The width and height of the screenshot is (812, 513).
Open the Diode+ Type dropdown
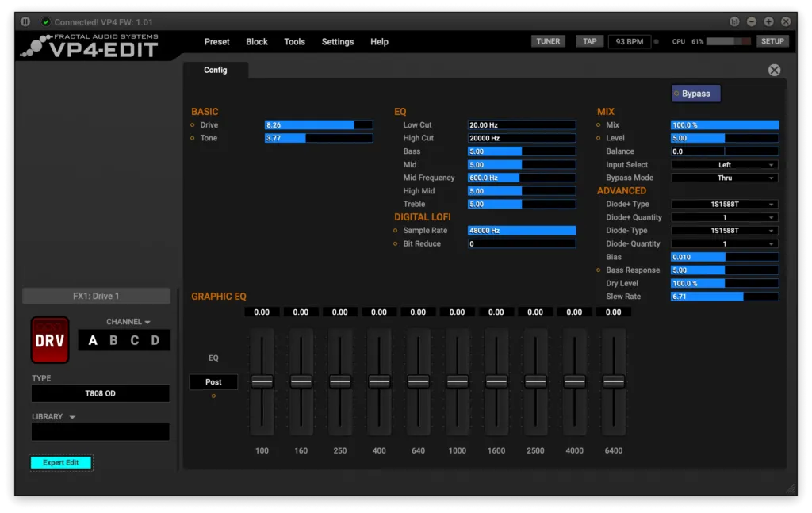tap(725, 205)
